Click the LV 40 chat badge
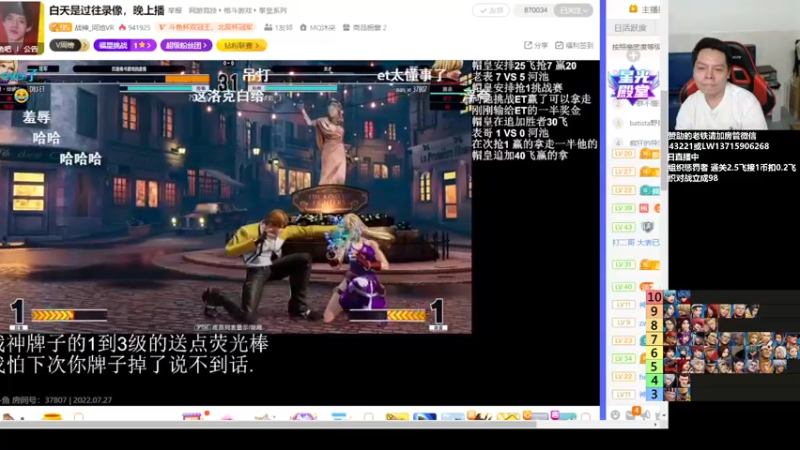Viewport: 800px width, 450px height. [623, 287]
